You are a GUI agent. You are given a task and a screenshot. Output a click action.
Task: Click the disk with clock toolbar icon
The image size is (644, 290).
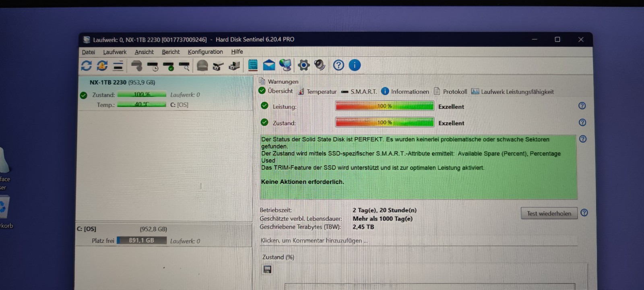point(153,66)
